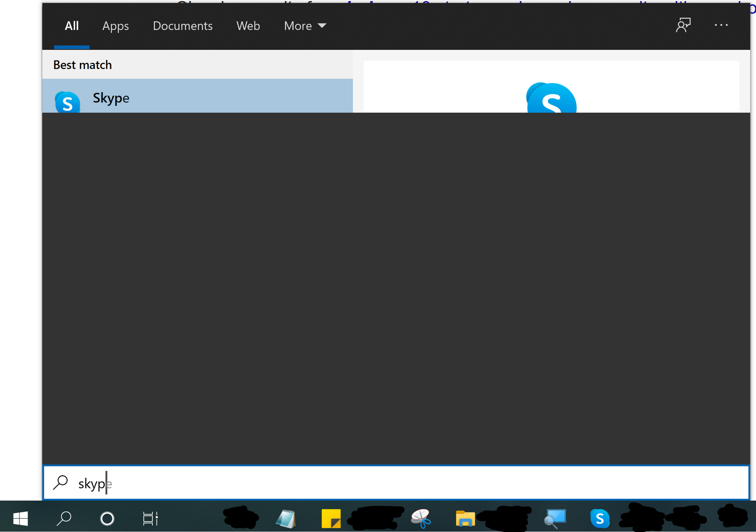Open Task View on the taskbar
Viewport: 756px width, 532px height.
coord(150,518)
